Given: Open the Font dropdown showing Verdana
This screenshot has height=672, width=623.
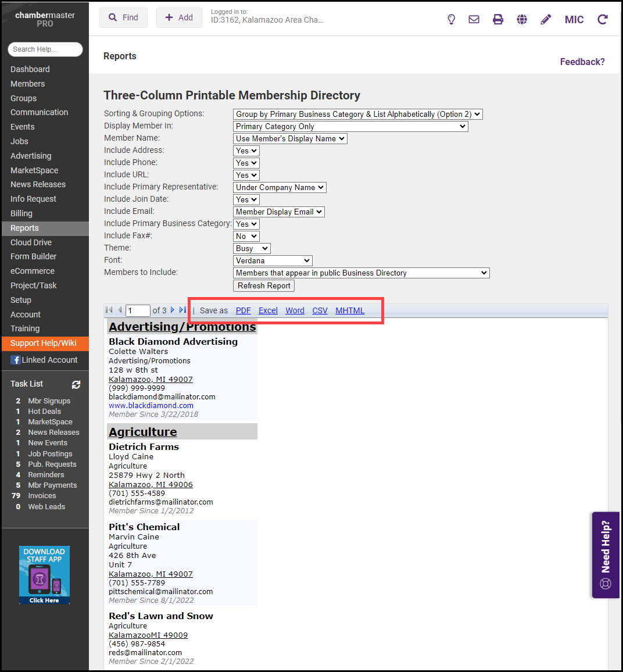Looking at the screenshot, I should click(273, 261).
